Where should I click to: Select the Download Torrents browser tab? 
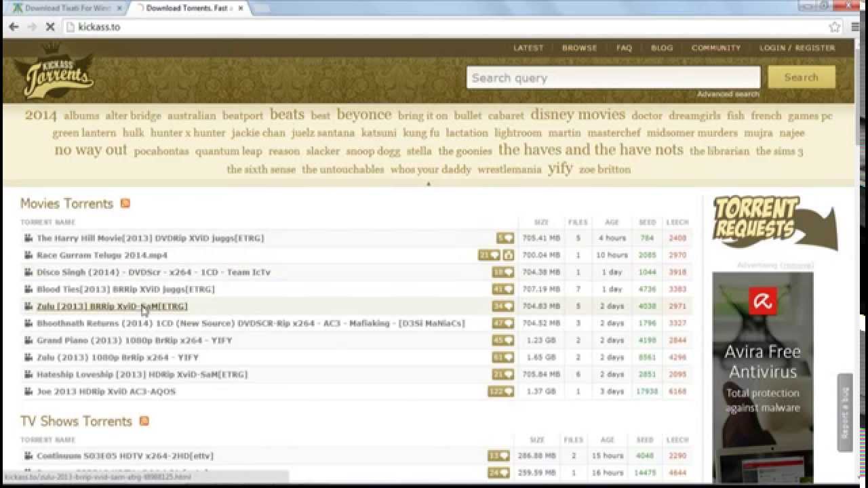coord(190,8)
